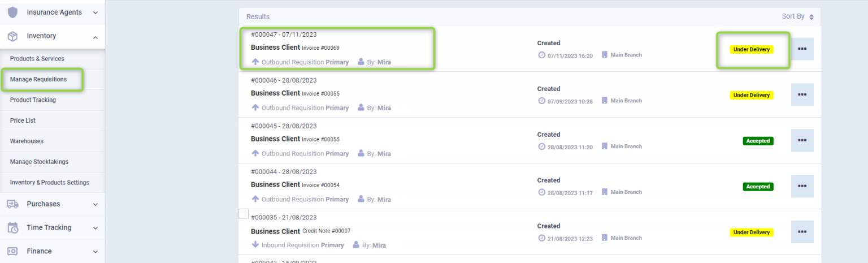Click the Purchases truck icon
868x263 pixels.
coord(12,204)
